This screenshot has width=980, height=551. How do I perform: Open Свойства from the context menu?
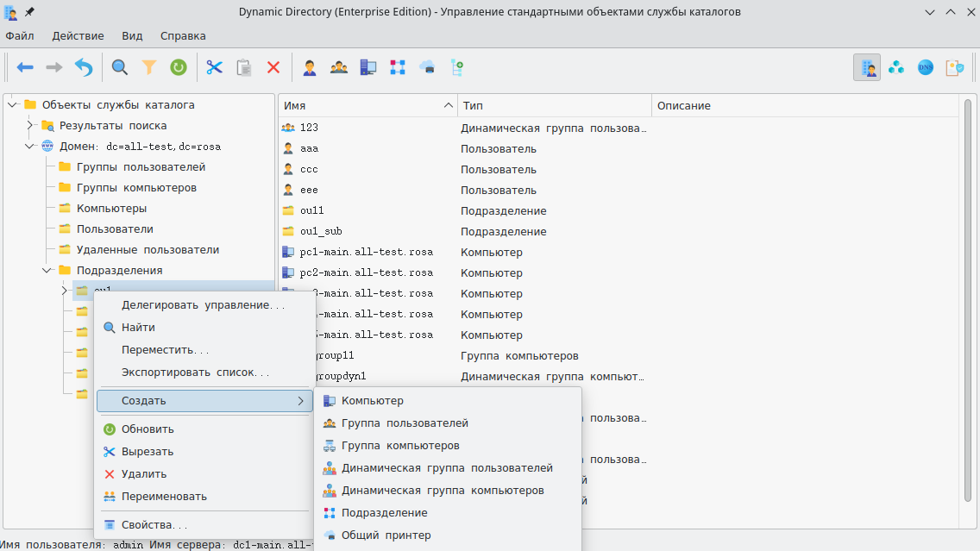[x=154, y=524]
